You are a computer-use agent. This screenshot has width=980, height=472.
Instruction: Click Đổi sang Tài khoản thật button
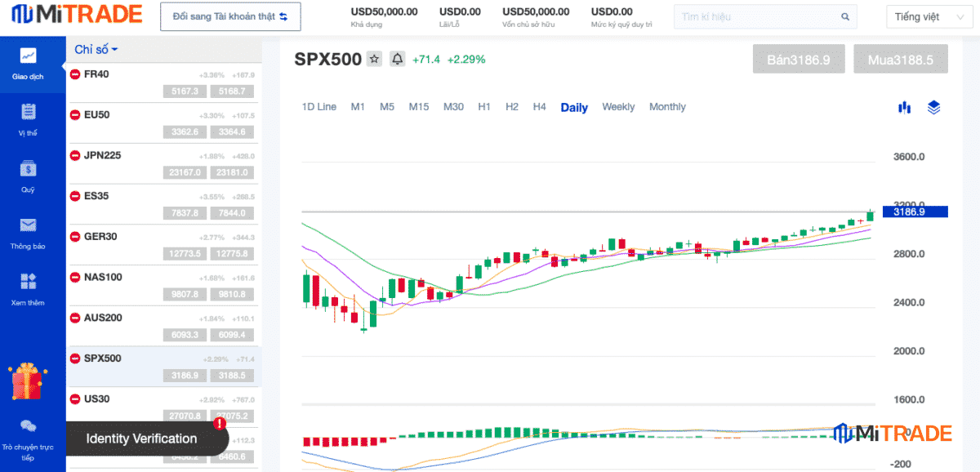pyautogui.click(x=230, y=16)
